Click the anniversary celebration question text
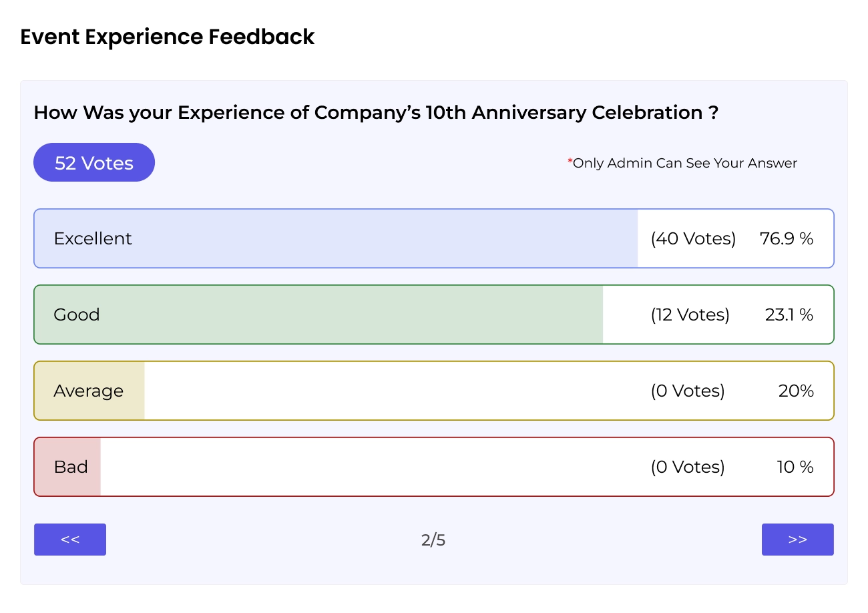This screenshot has width=868, height=613. pos(376,112)
